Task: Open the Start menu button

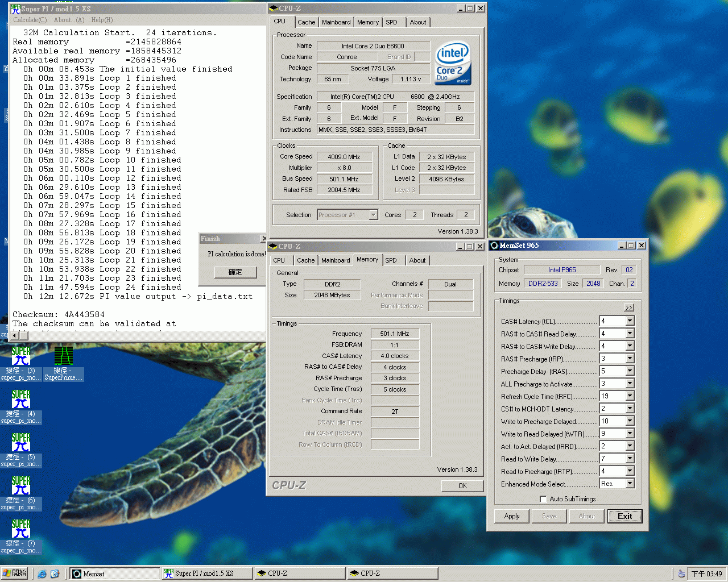Action: [x=14, y=573]
